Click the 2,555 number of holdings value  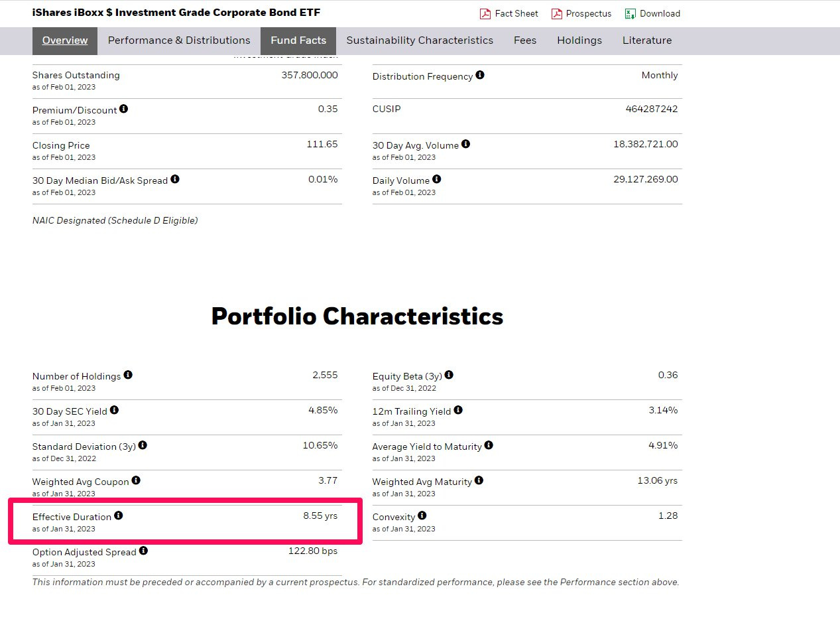(x=325, y=375)
